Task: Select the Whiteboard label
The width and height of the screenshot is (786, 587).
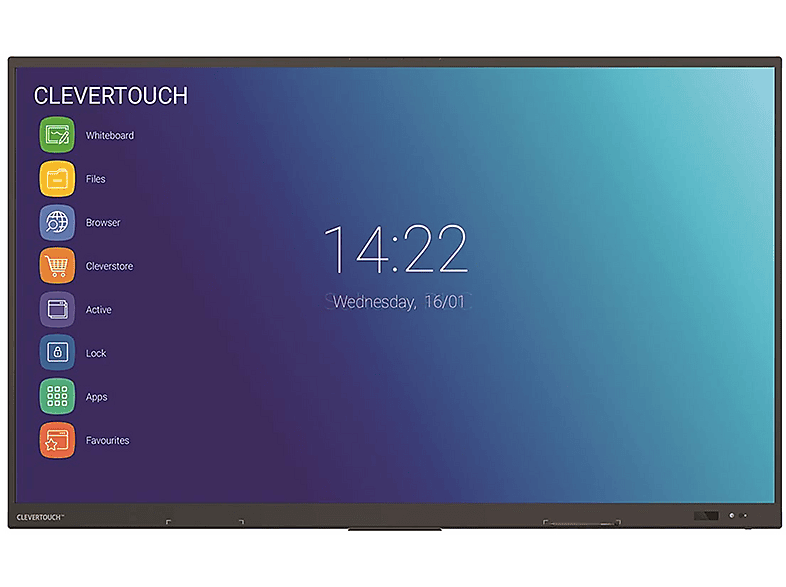Action: coord(110,135)
